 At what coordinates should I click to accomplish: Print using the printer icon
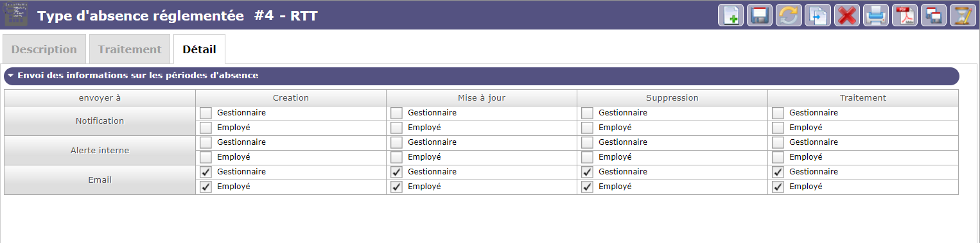pos(875,15)
